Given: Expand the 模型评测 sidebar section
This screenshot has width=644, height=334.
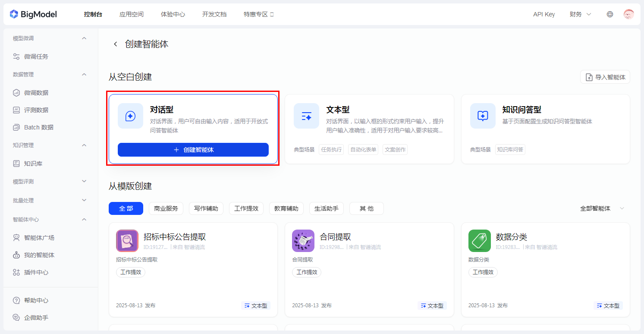Looking at the screenshot, I should (50, 182).
